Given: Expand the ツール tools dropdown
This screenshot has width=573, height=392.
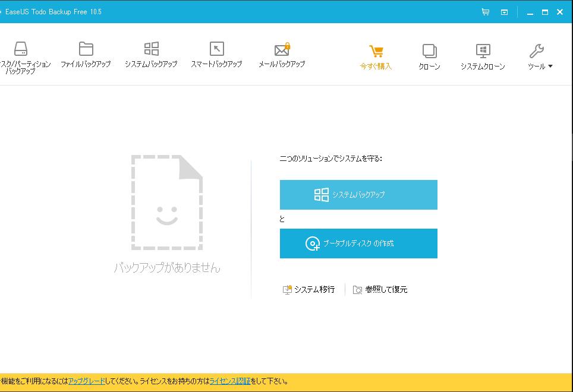Looking at the screenshot, I should coord(540,57).
